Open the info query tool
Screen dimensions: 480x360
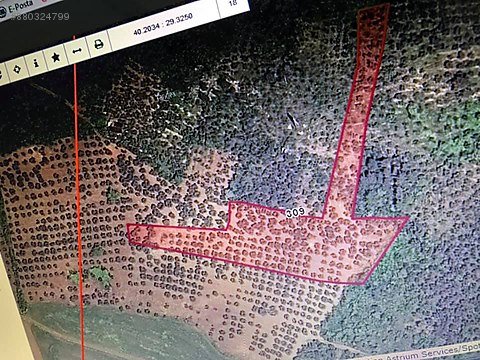click(x=36, y=62)
